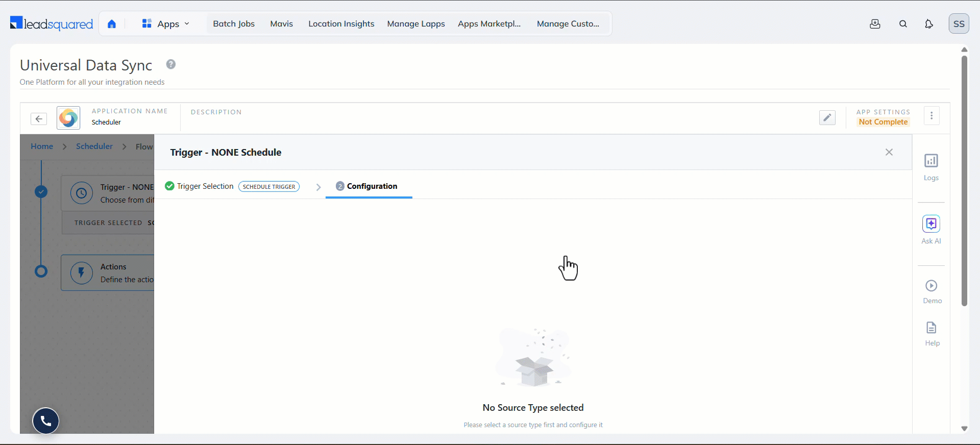The width and height of the screenshot is (980, 445).
Task: Click the Not Complete app settings status
Action: (x=883, y=122)
